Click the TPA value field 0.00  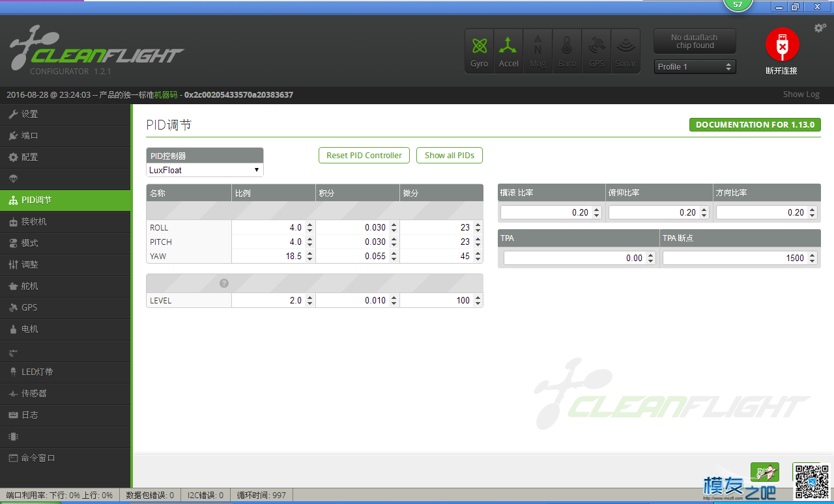coord(579,258)
